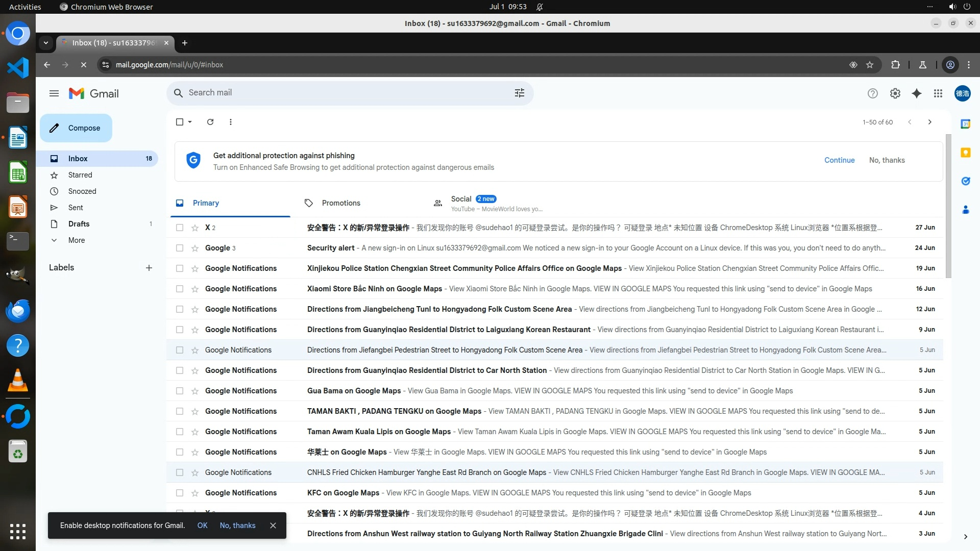Open the toolbar three-dot More menu
The height and width of the screenshot is (551, 980).
(x=231, y=122)
